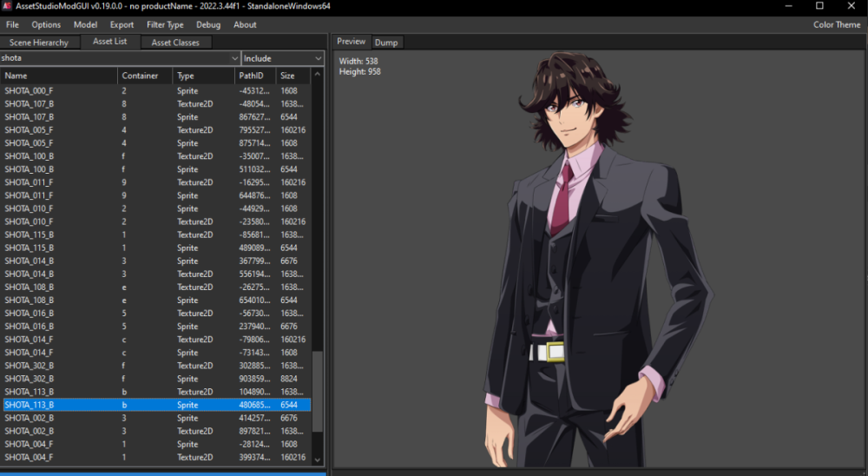The width and height of the screenshot is (868, 476).
Task: Click the export progress bar
Action: pos(163,473)
